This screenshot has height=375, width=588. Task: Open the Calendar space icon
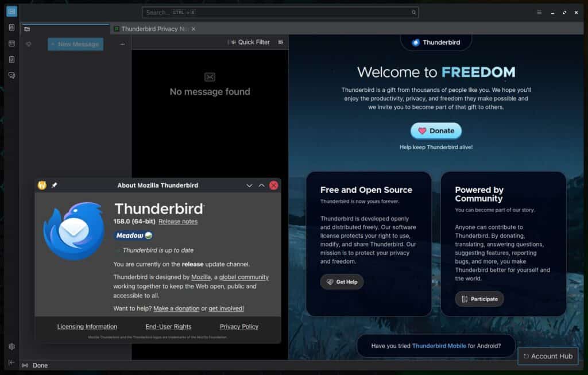tap(11, 44)
